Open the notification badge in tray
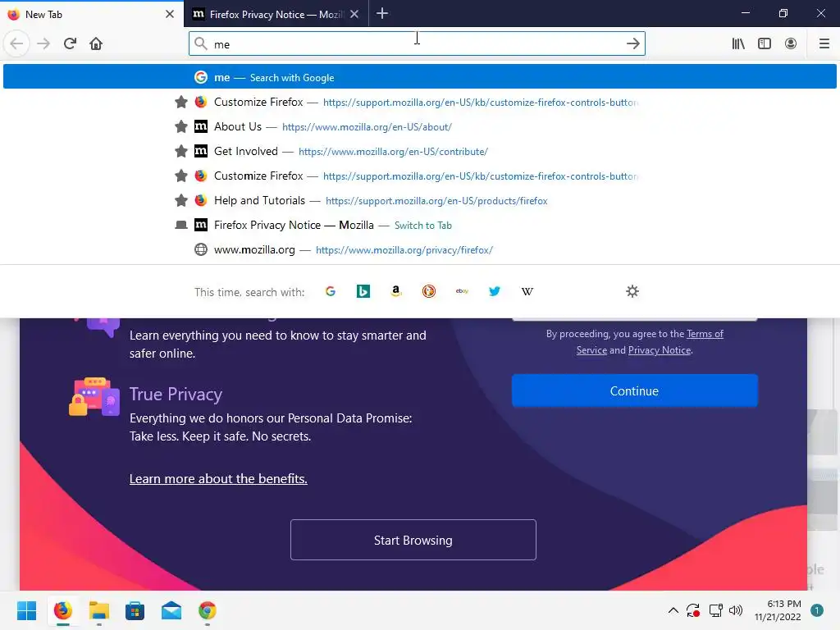The width and height of the screenshot is (840, 630). point(816,610)
